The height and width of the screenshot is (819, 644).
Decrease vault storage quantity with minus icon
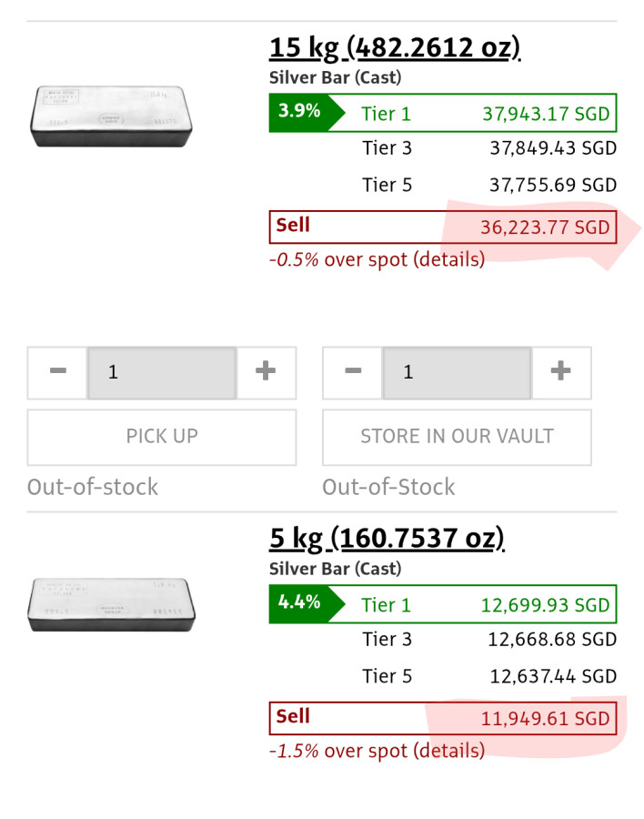(353, 372)
